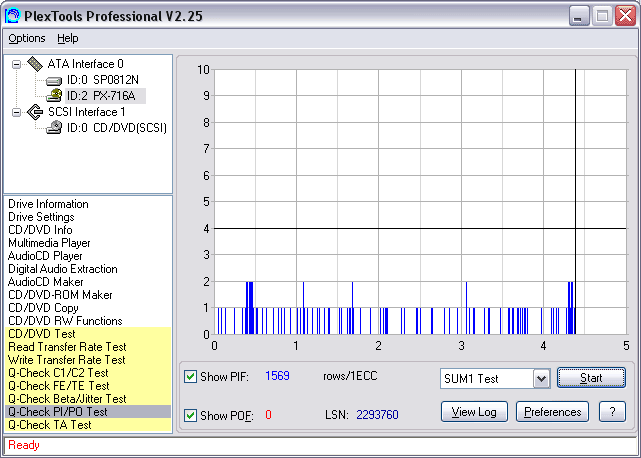Click the PIF count value 1569

[277, 376]
